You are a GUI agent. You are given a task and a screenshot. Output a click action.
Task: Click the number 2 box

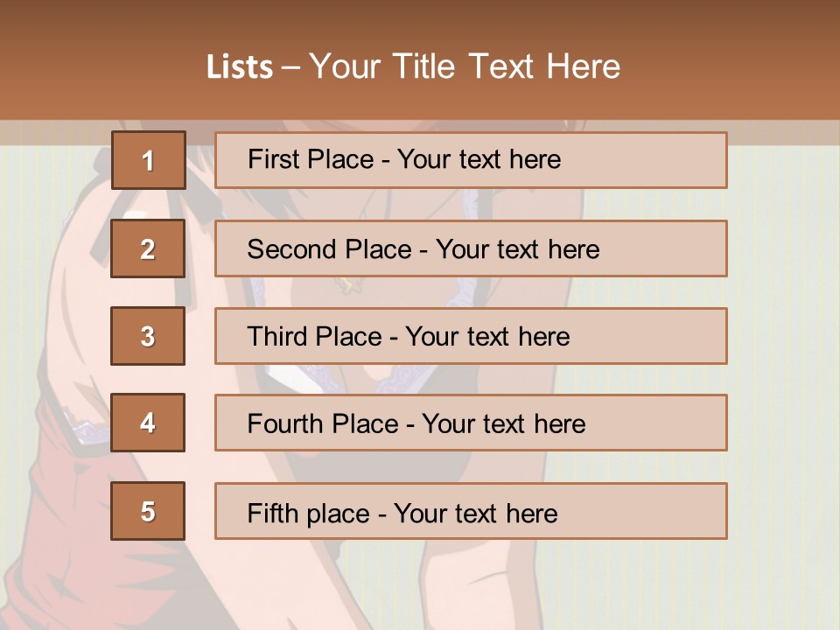pyautogui.click(x=148, y=248)
